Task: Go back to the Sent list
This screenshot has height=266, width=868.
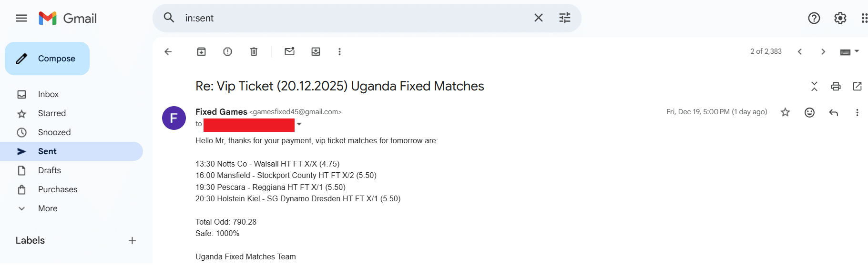Action: 168,51
